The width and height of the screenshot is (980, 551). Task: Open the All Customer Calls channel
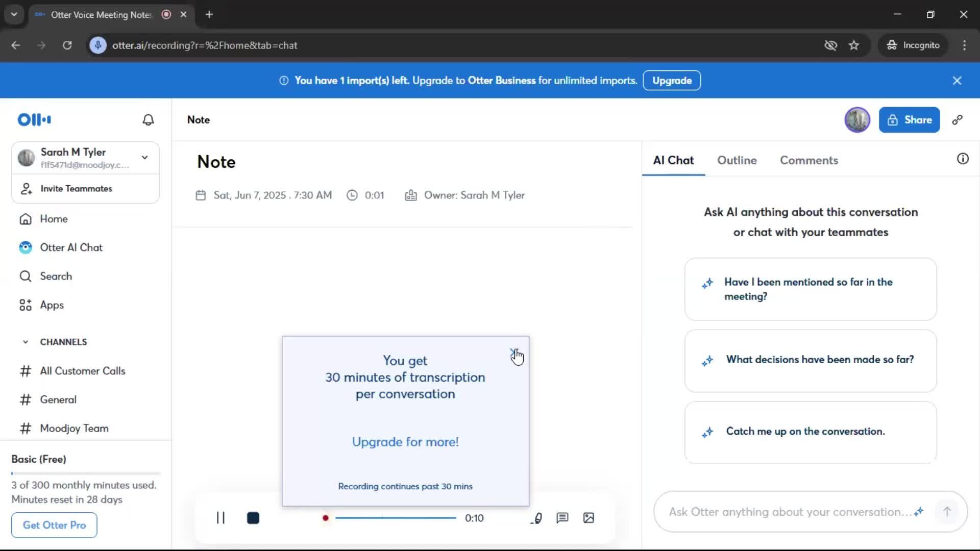pyautogui.click(x=82, y=371)
